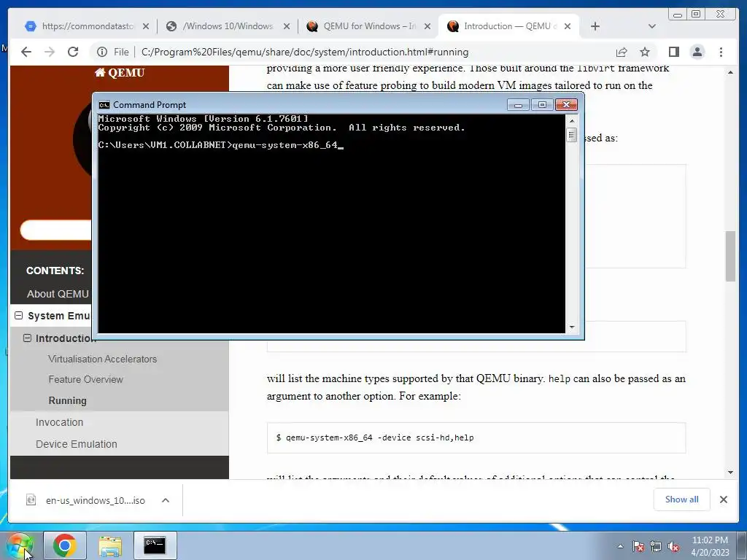Screen dimensions: 747x560
Task: Click the Command Prompt taskbar button
Action: [155, 545]
